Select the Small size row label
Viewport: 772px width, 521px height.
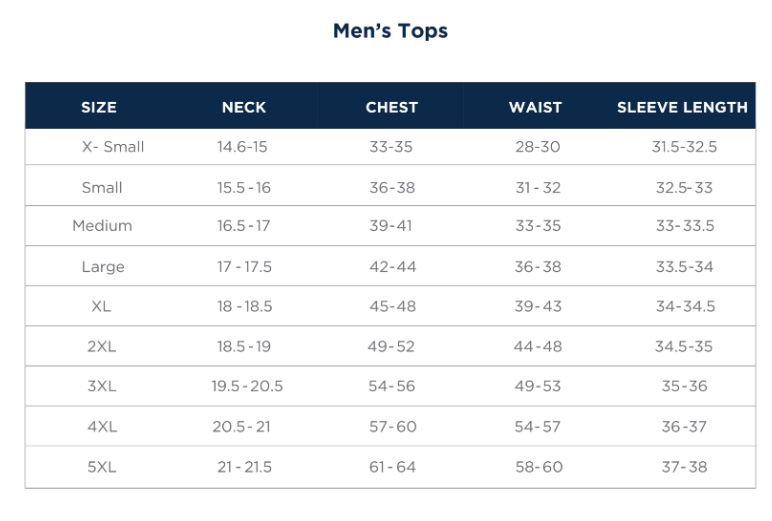coord(102,187)
